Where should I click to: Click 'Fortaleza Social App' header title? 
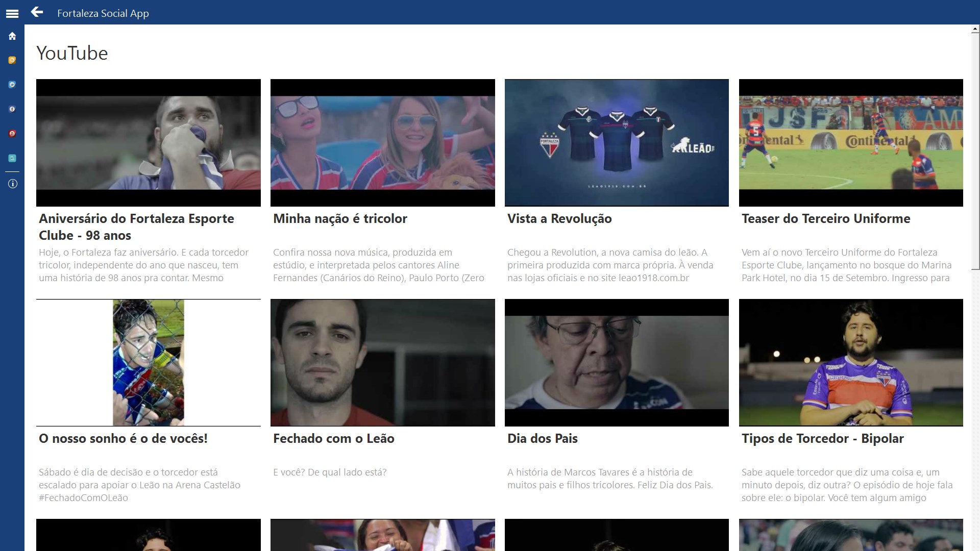[x=103, y=14]
